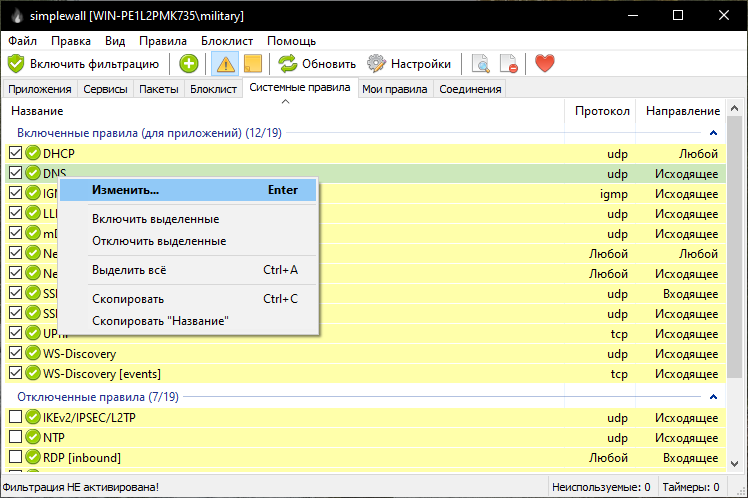Click the yellow note log icon
This screenshot has width=748, height=498.
coord(252,64)
